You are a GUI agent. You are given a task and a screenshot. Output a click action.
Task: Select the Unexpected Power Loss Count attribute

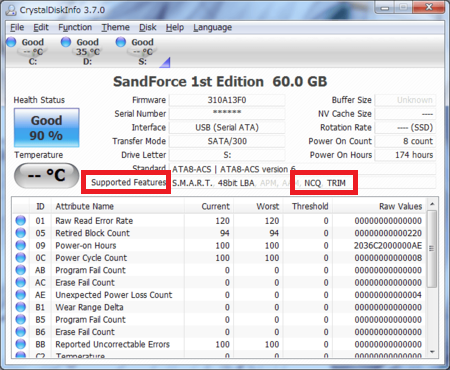114,295
